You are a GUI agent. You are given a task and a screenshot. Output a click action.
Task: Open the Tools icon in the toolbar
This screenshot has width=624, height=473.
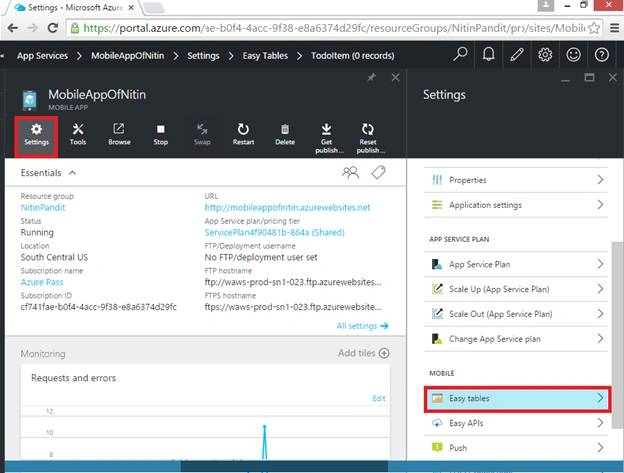pyautogui.click(x=78, y=134)
